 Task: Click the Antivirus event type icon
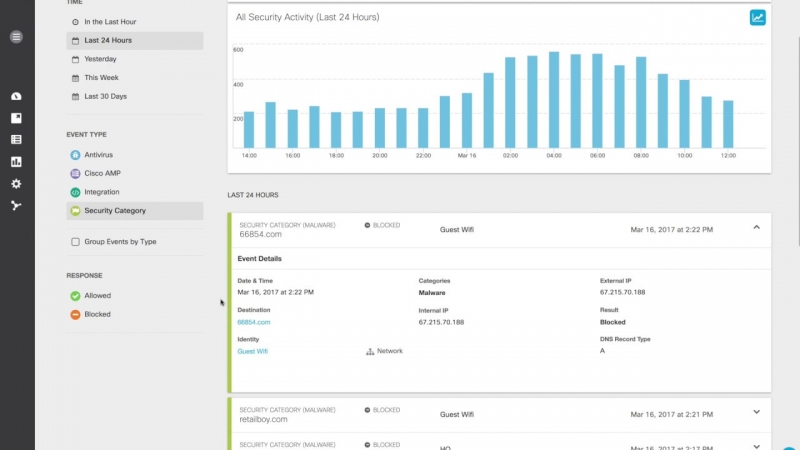[76, 155]
